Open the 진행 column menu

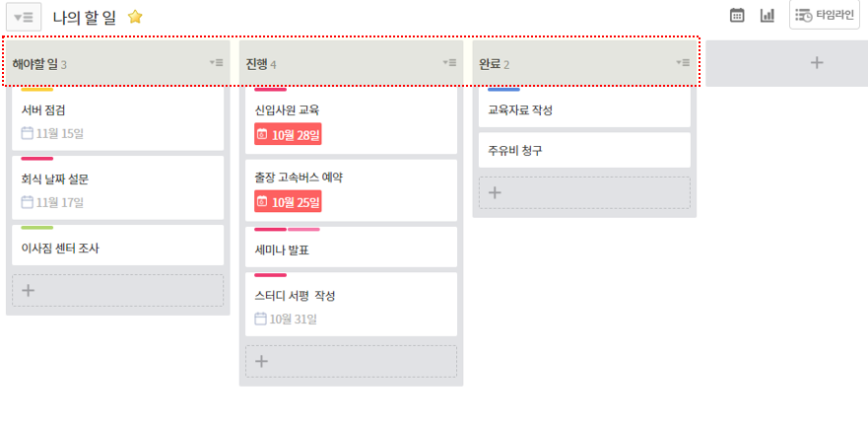[450, 63]
